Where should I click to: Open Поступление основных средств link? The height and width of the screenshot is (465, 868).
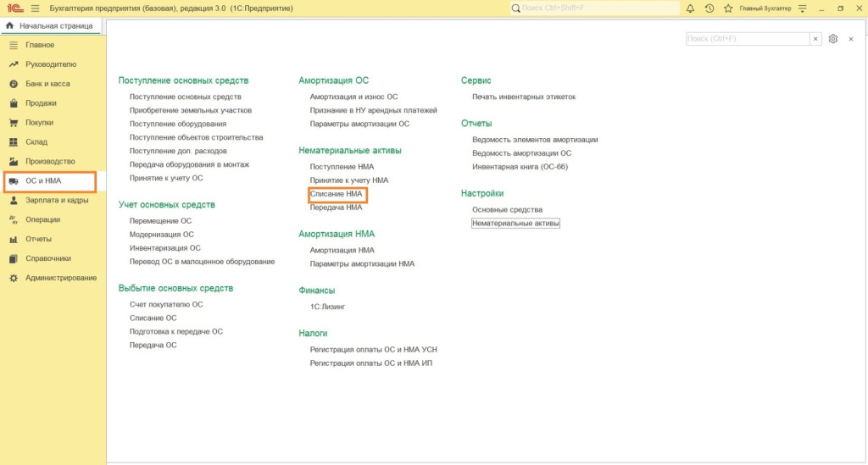tap(185, 97)
